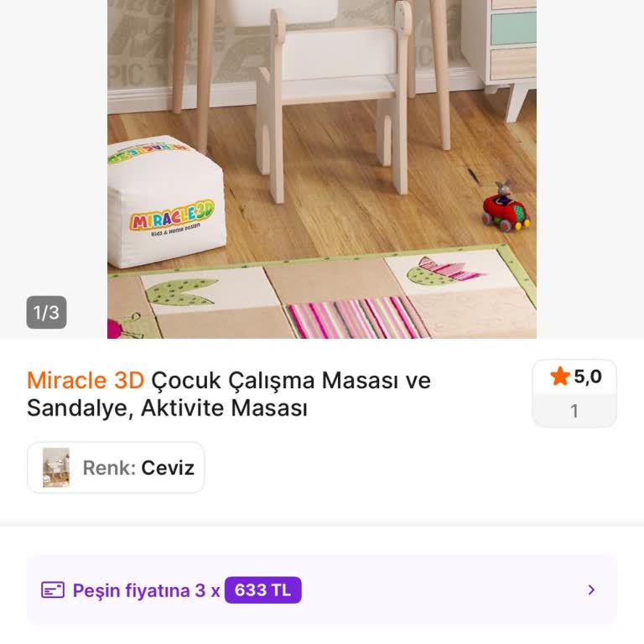Viewport: 644px width, 644px height.
Task: Open the Miracle 3D brand link
Action: [86, 380]
